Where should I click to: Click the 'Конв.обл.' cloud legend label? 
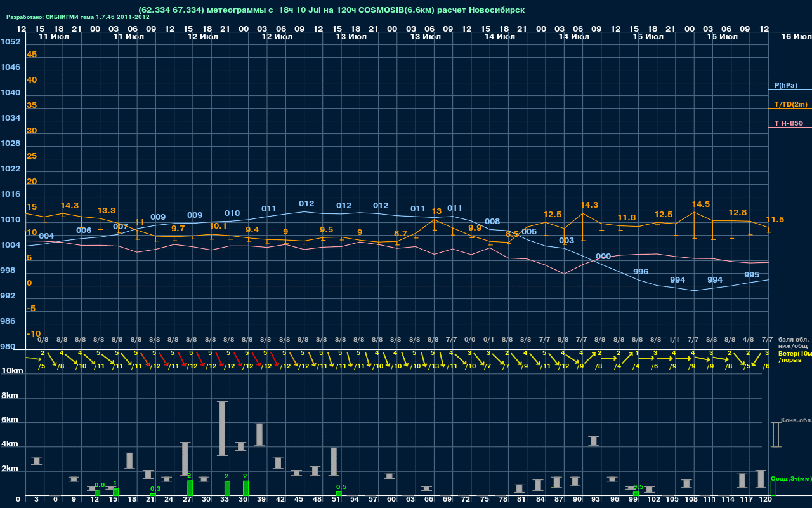pyautogui.click(x=796, y=420)
